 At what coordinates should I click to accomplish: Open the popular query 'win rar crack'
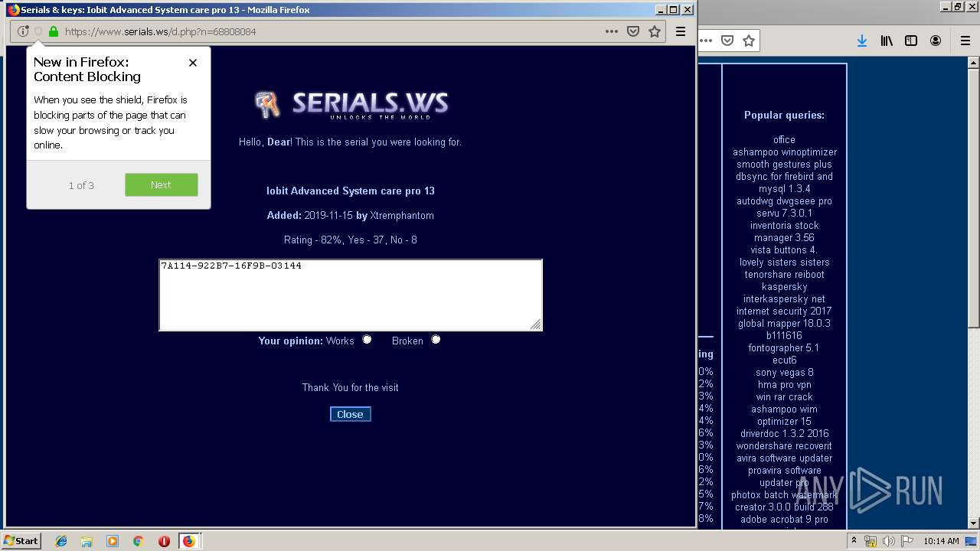(784, 397)
